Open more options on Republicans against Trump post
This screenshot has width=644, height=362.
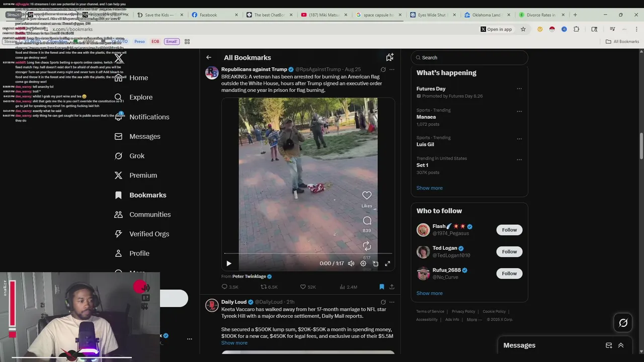coord(392,69)
